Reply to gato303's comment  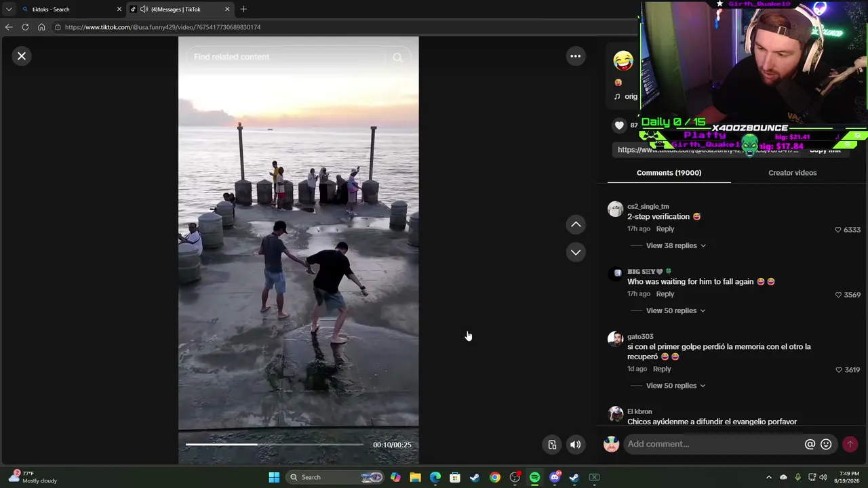(662, 369)
